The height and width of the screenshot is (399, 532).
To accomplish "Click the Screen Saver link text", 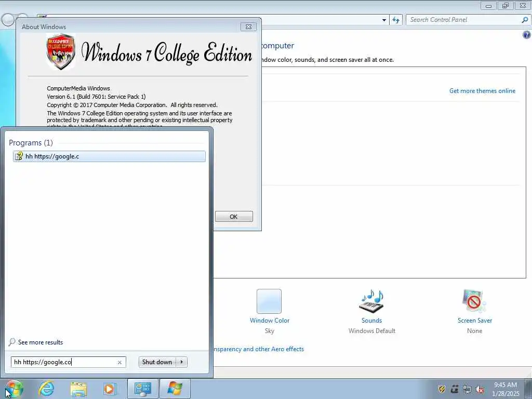I will point(475,321).
